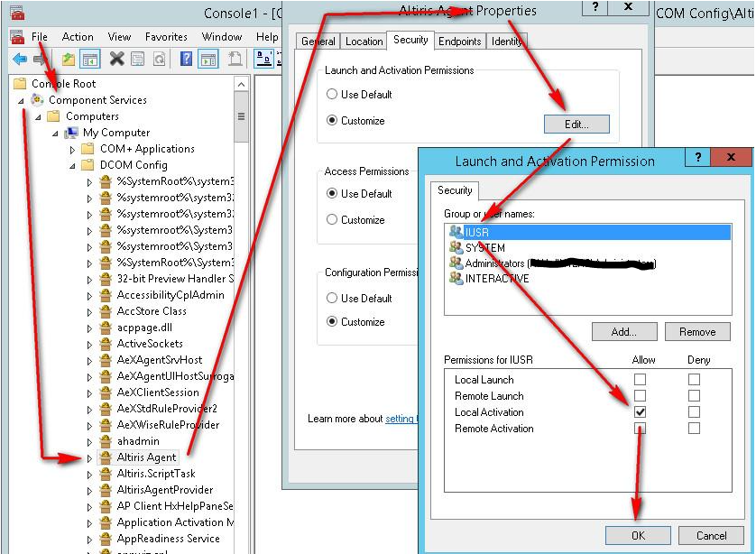Click the Delete X toolbar icon
The height and width of the screenshot is (554, 756).
116,60
